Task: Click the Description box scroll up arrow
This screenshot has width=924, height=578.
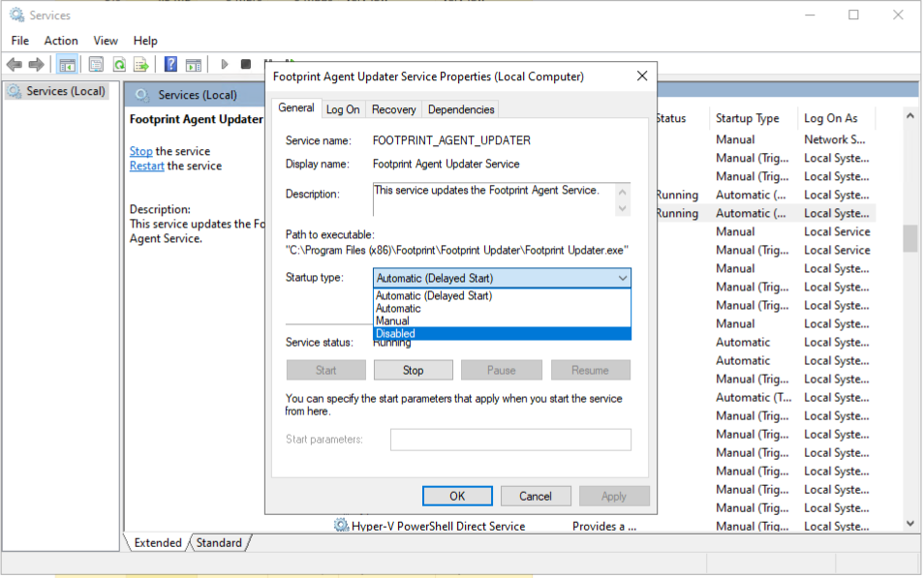Action: [x=622, y=192]
